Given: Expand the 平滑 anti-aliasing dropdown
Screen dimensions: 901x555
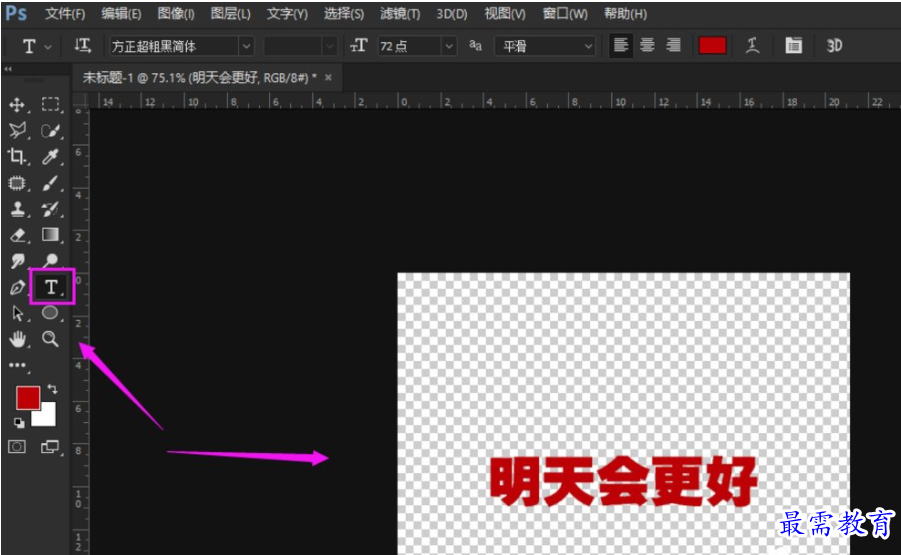Looking at the screenshot, I should coord(588,46).
